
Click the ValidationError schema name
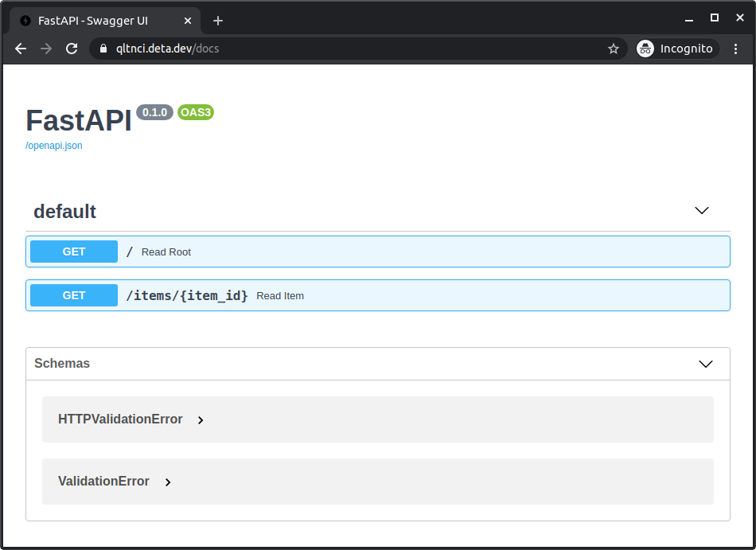click(103, 482)
